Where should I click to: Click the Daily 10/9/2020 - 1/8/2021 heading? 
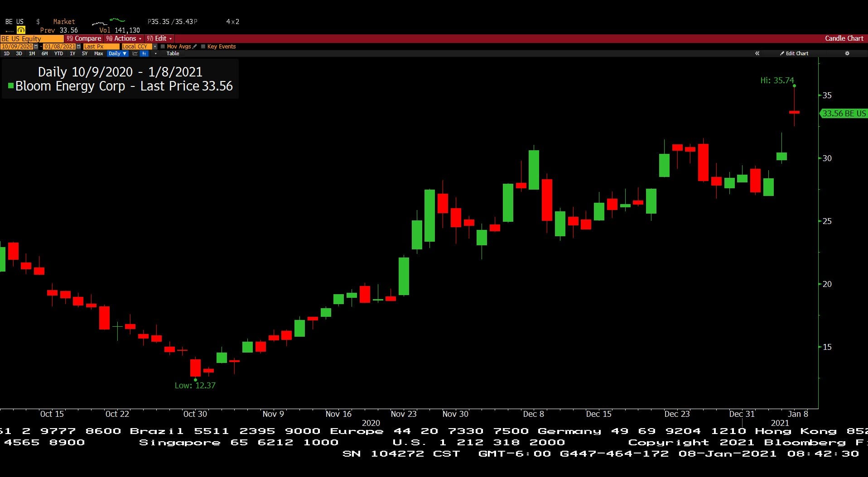[x=120, y=72]
